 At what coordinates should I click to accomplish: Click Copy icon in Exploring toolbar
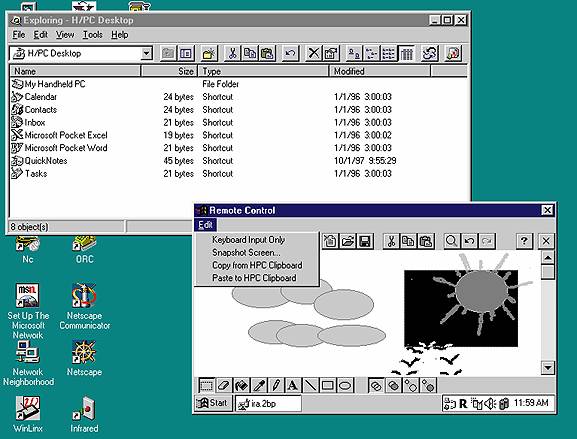[x=250, y=53]
